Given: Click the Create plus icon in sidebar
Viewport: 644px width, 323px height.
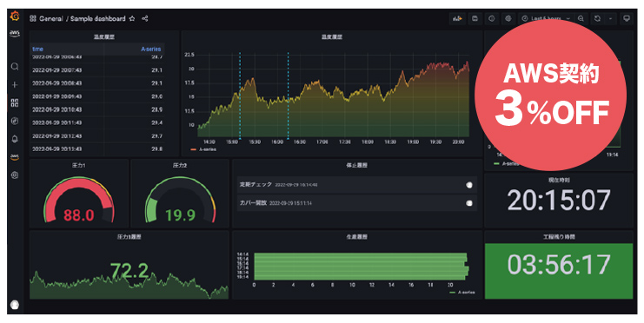Looking at the screenshot, I should [15, 84].
